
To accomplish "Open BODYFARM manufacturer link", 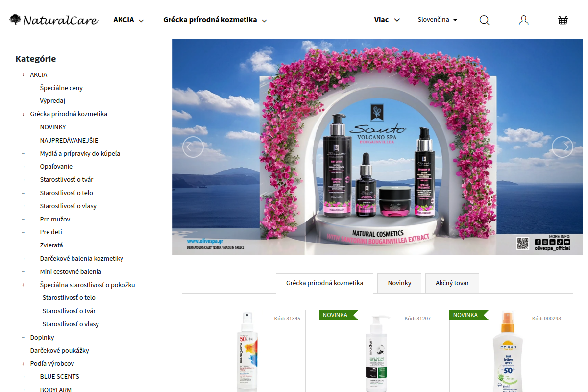I will 56,390.
